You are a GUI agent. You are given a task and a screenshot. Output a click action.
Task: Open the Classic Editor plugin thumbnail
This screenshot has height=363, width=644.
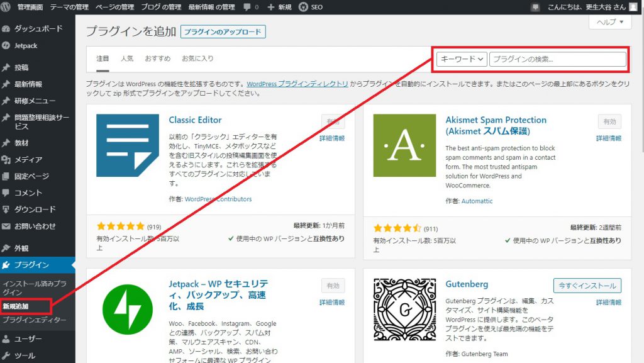[x=128, y=145]
